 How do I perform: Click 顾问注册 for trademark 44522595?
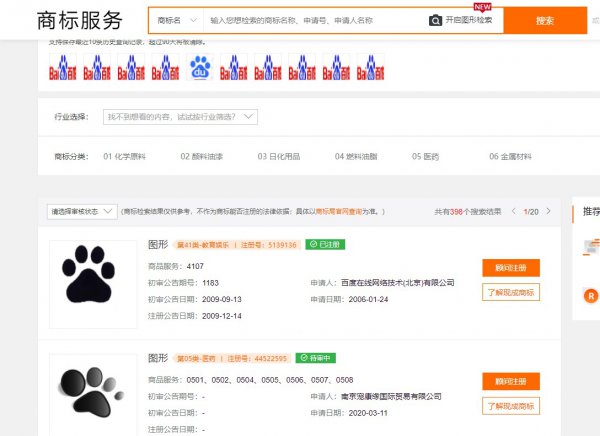coord(511,381)
